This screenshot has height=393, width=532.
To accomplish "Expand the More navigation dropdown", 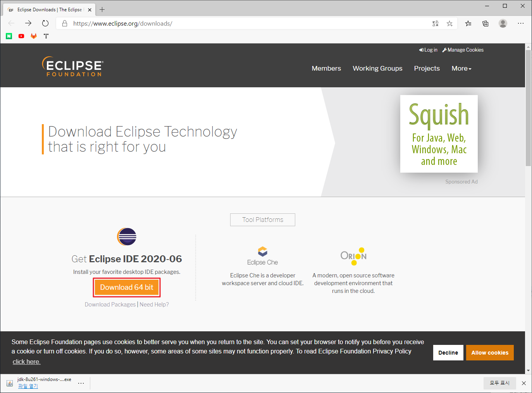I will (461, 68).
